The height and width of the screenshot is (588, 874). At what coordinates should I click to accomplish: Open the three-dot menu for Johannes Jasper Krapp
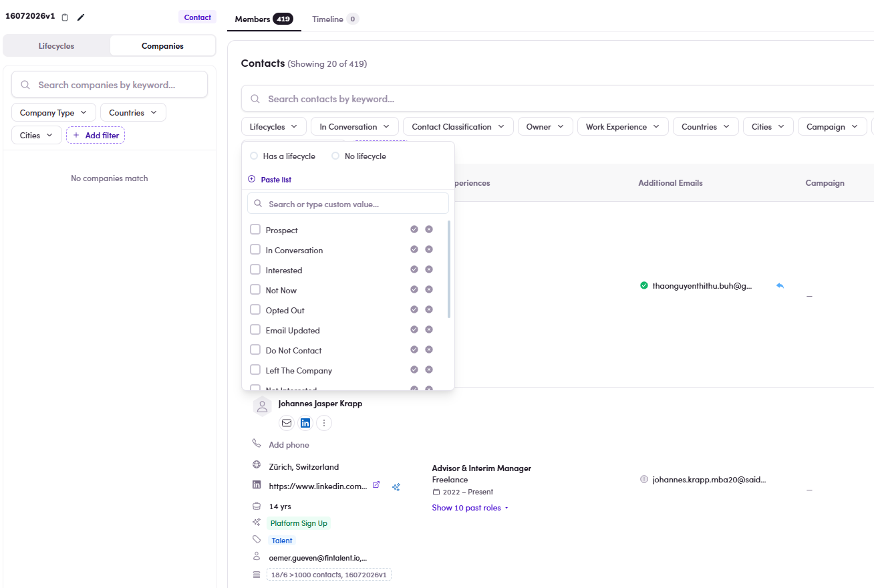[x=324, y=423]
